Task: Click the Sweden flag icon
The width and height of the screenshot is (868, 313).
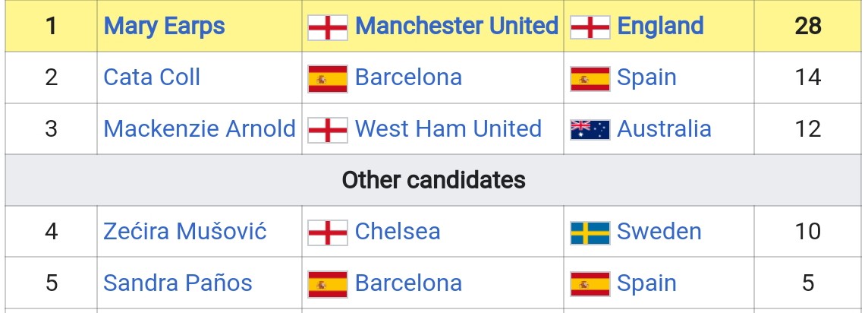Action: point(590,232)
